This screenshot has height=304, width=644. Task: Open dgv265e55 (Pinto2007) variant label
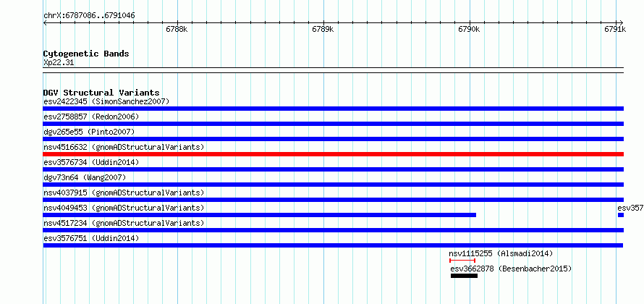pyautogui.click(x=89, y=132)
